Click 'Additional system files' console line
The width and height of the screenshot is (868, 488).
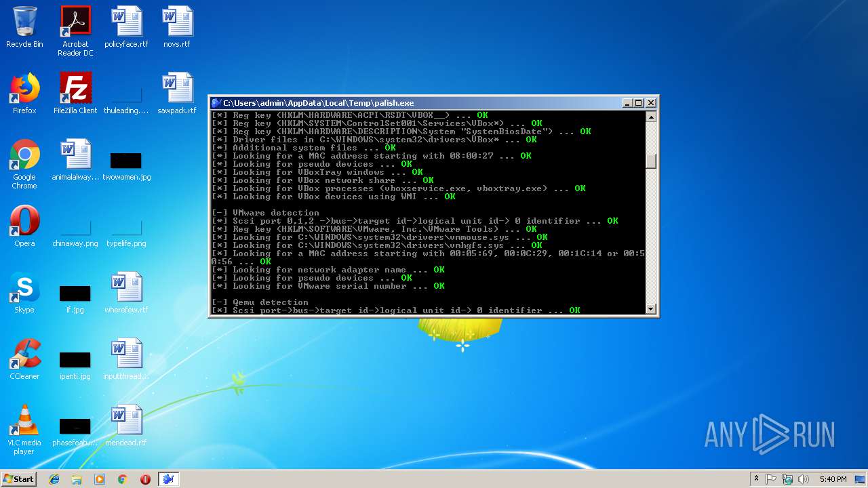303,148
